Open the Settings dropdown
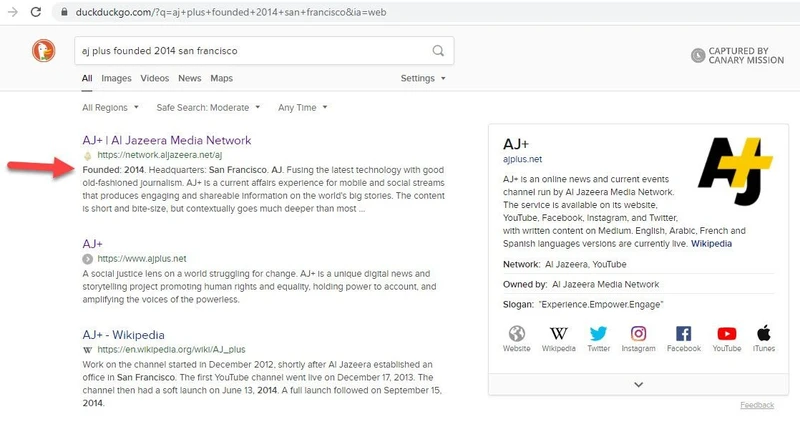The height and width of the screenshot is (426, 800). [423, 79]
